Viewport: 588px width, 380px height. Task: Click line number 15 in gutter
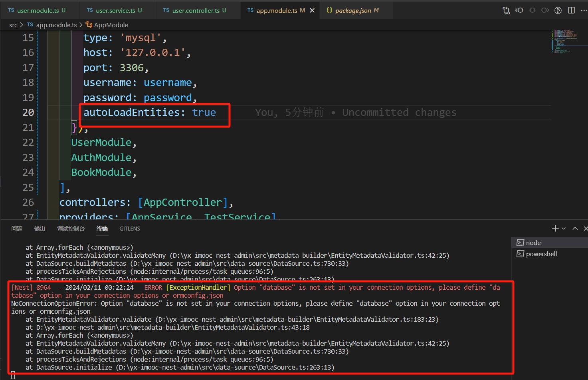coord(28,38)
